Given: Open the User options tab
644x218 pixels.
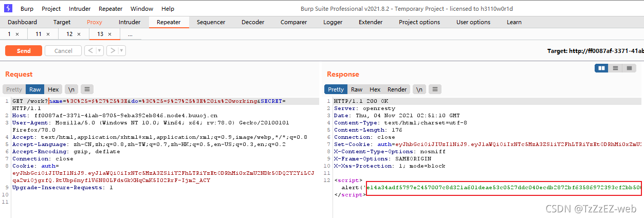Looking at the screenshot, I should point(473,22).
